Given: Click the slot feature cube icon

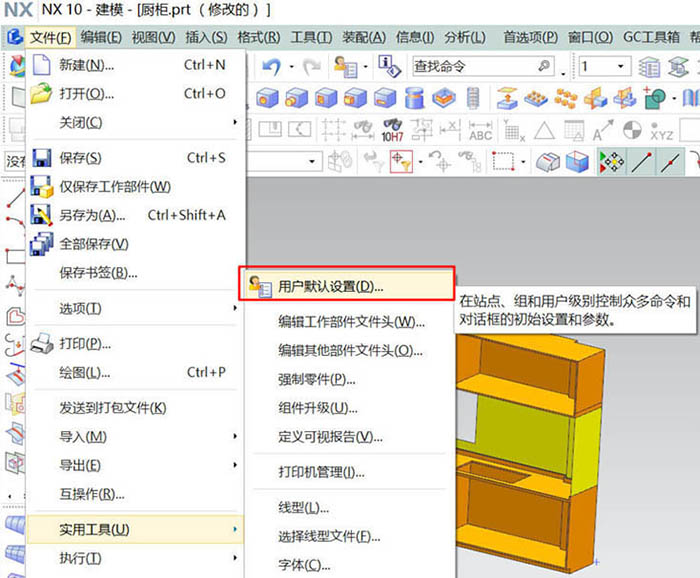Looking at the screenshot, I should click(355, 97).
